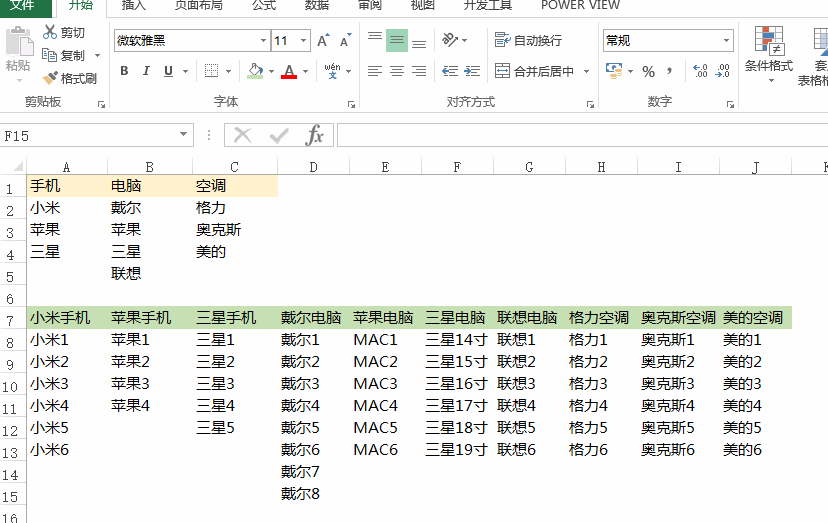Screen dimensions: 828x523
Task: Align text left
Action: pos(375,71)
